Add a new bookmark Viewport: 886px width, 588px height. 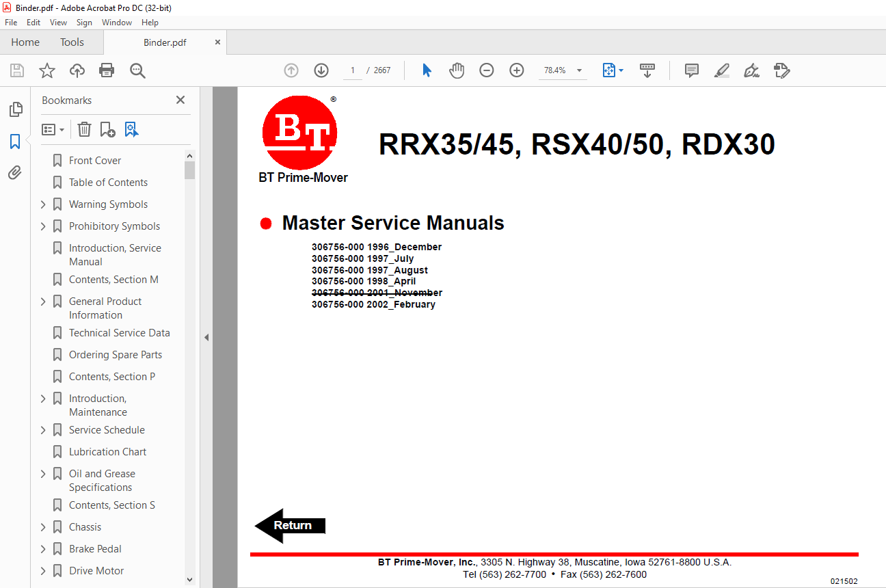[x=107, y=129]
